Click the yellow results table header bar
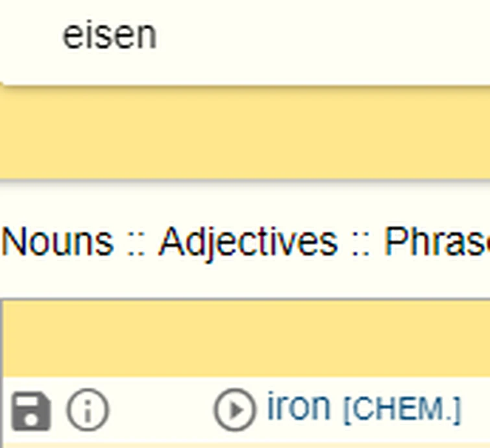This screenshot has width=490, height=448. click(x=247, y=339)
